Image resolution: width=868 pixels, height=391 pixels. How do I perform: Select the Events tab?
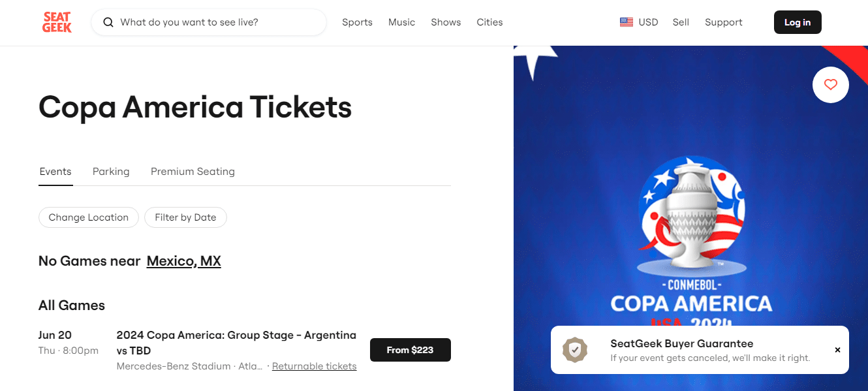55,172
